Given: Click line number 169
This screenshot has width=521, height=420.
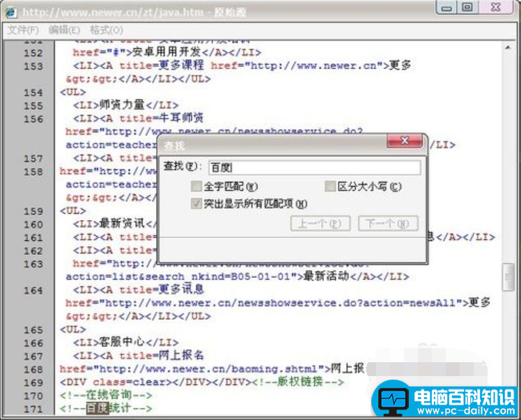Looking at the screenshot, I should pos(33,383).
